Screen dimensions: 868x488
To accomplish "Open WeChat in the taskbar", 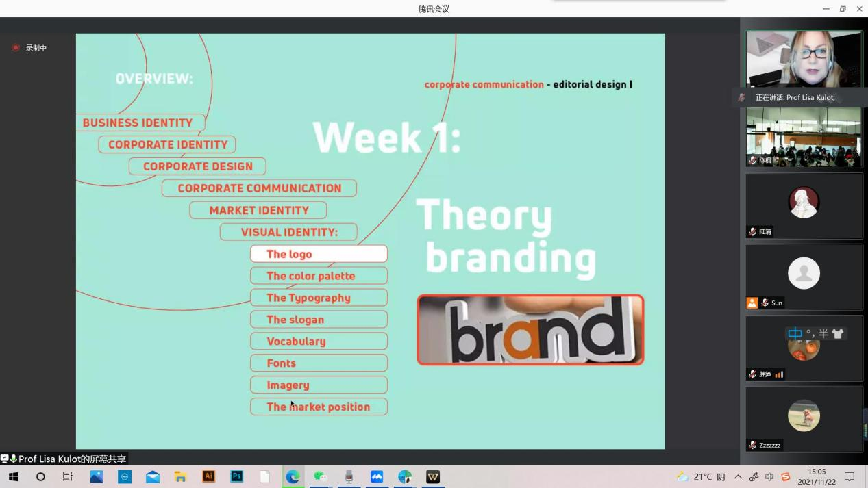I will [321, 476].
